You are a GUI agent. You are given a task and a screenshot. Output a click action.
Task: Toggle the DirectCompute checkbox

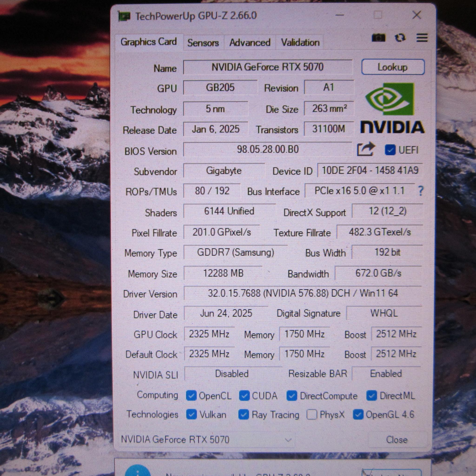pos(292,396)
